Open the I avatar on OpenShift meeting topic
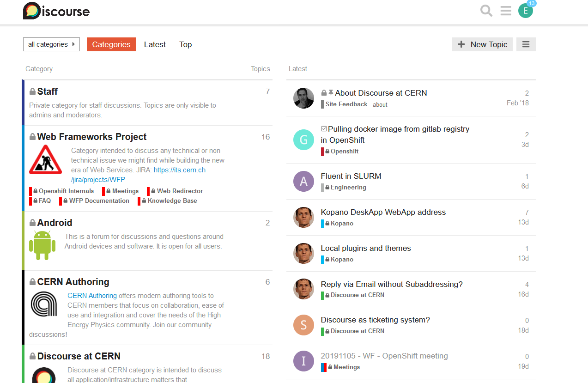588x383 pixels. [x=303, y=361]
